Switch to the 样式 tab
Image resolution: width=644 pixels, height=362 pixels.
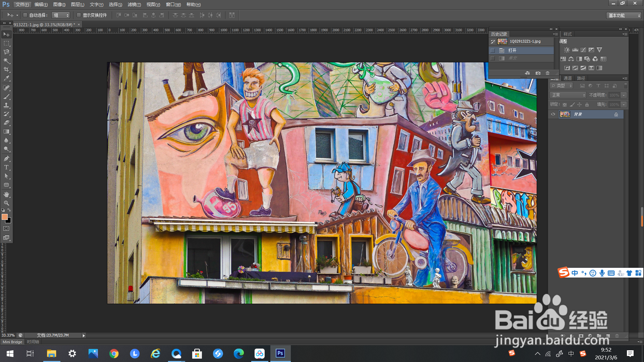pyautogui.click(x=568, y=34)
